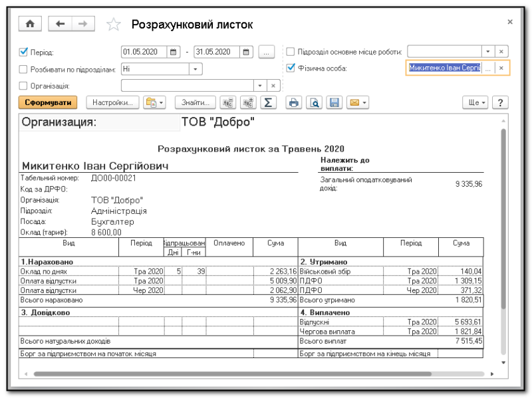
Task: Collapse all groups toolbar icon
Action: 227,102
